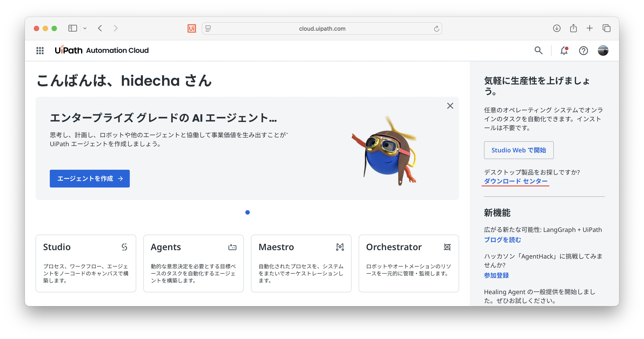The width and height of the screenshot is (644, 339).
Task: Click the エンタープライズ グレードの AI エージェント heading
Action: [163, 118]
